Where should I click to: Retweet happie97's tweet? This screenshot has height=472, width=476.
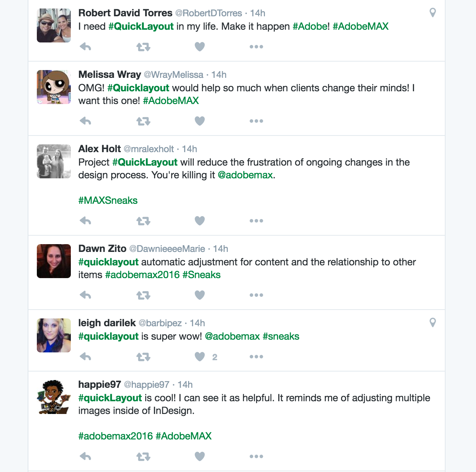tap(143, 457)
